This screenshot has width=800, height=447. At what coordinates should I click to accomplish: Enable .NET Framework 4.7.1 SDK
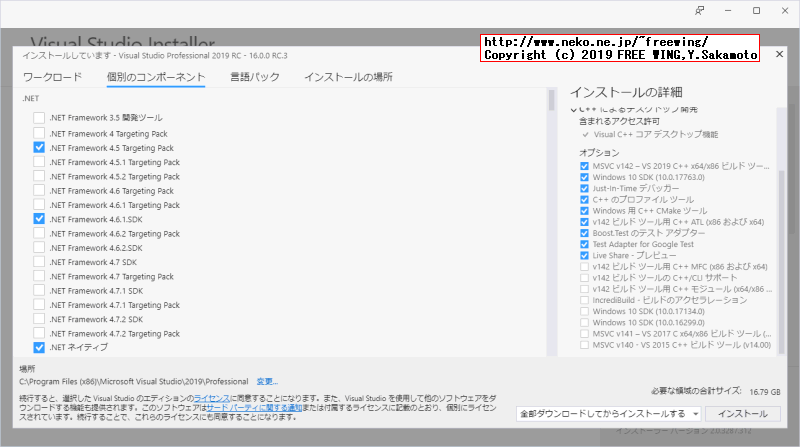39,290
